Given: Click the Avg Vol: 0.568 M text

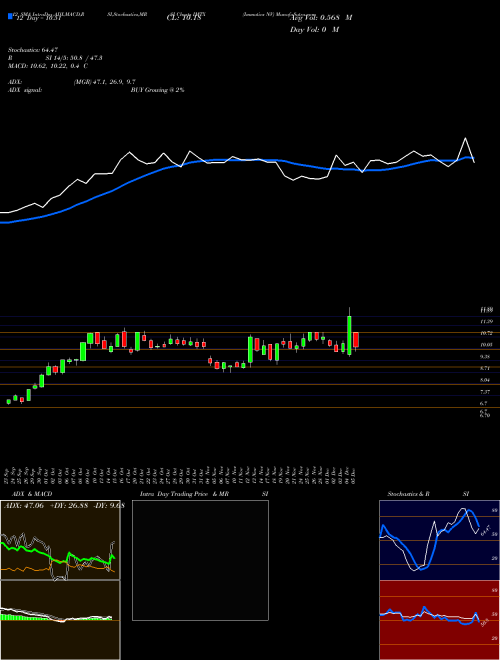Looking at the screenshot, I should click(321, 18).
